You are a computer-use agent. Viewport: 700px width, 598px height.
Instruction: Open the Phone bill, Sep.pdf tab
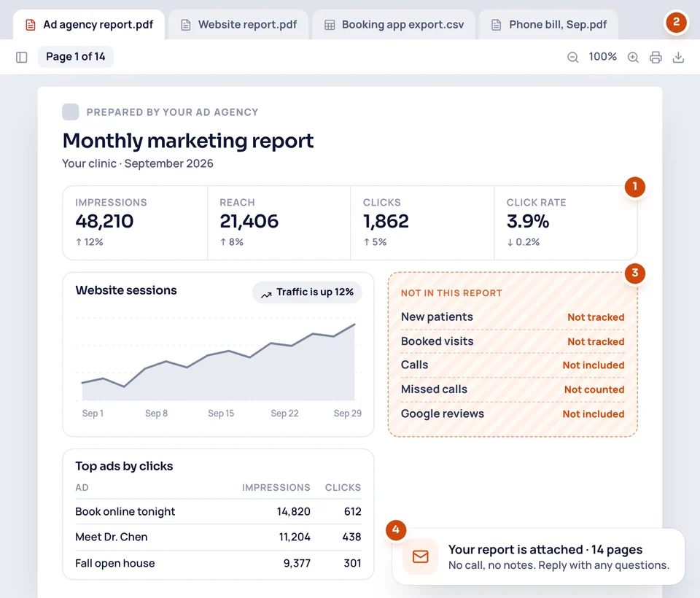[x=548, y=25]
